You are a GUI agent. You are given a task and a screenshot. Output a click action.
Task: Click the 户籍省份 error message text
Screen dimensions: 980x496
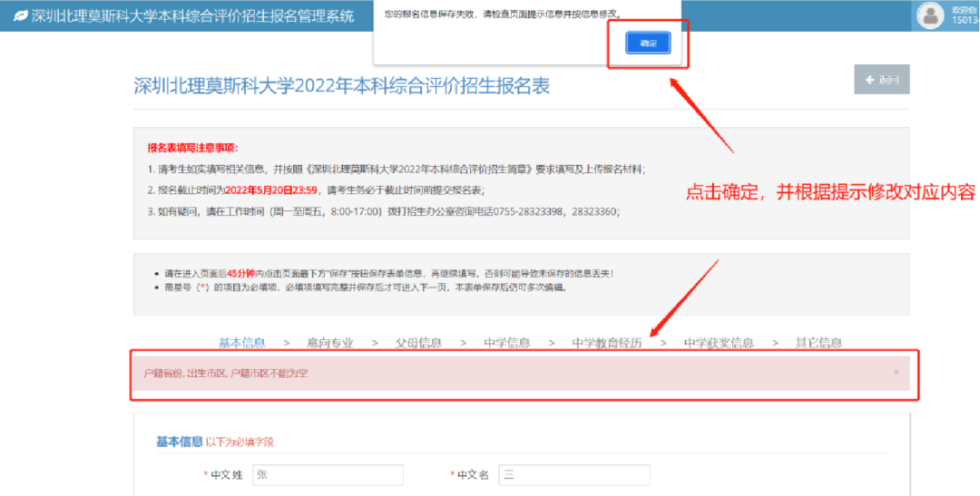(x=226, y=373)
